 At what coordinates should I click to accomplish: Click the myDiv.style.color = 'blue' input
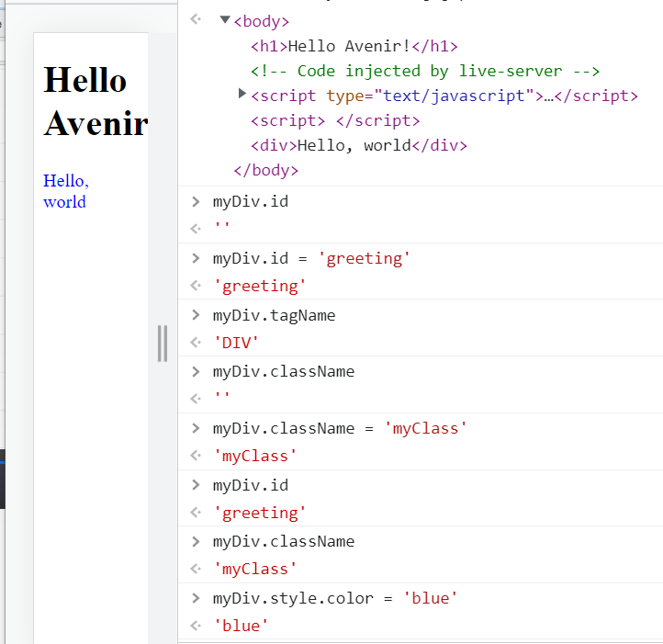point(335,599)
